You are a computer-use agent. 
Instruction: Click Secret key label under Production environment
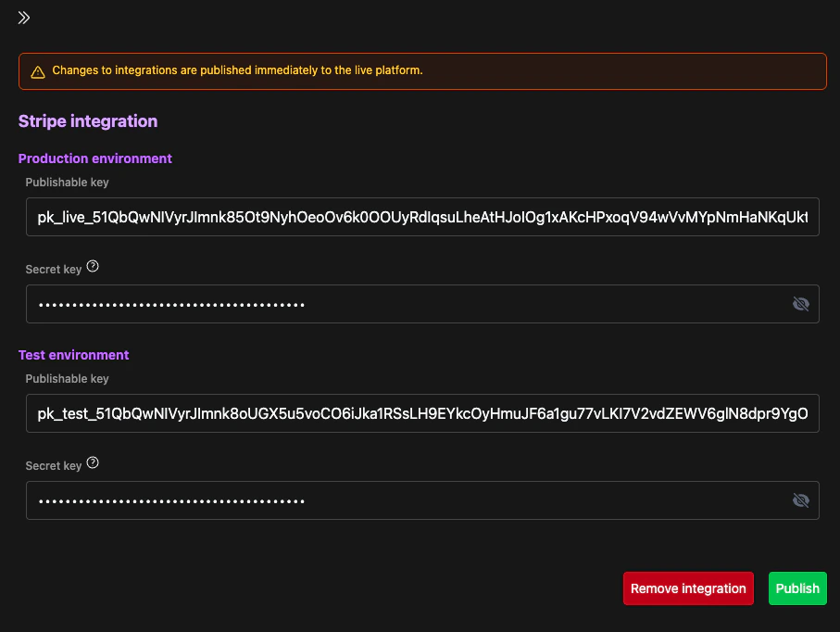tap(54, 269)
